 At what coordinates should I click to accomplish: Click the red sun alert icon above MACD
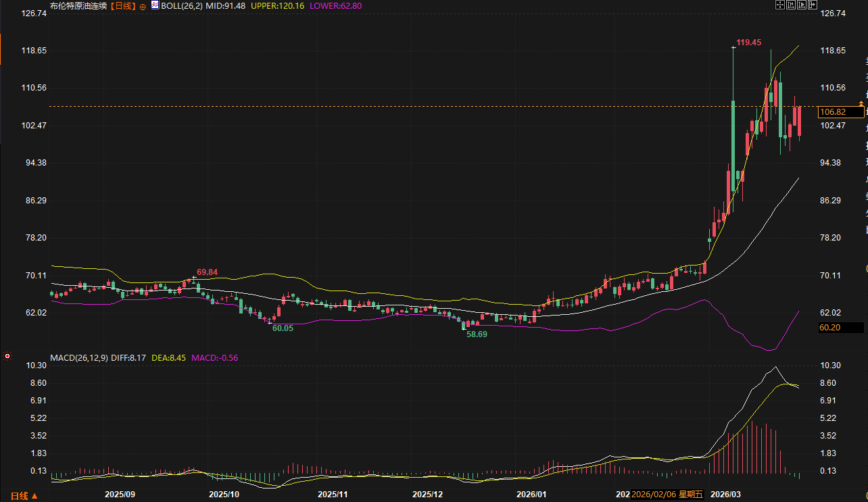(7, 355)
